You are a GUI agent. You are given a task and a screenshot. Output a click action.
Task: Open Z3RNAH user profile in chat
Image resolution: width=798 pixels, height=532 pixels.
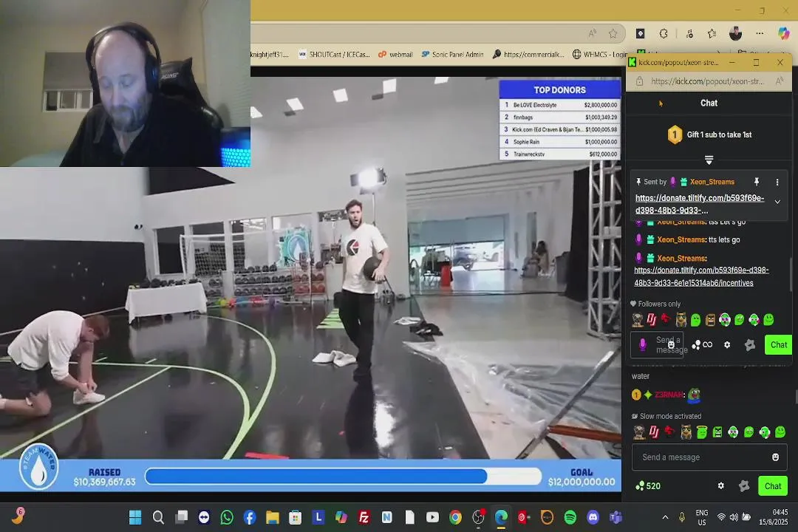669,395
